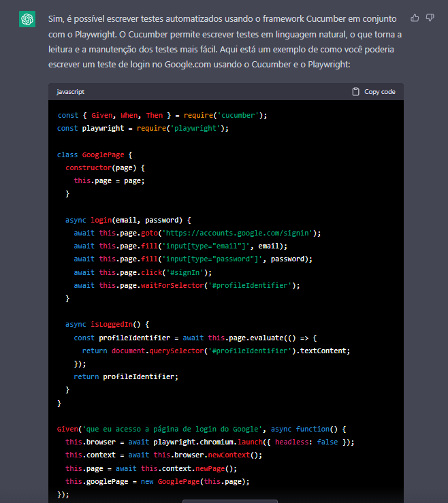Click the 'async isLoggedIn() {' line
This screenshot has height=503, width=448.
coord(107,324)
